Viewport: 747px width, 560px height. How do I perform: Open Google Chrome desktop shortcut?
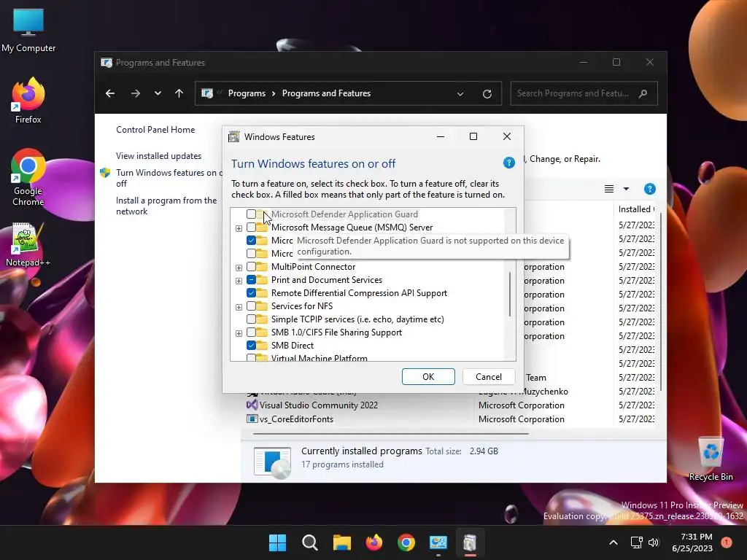pyautogui.click(x=28, y=177)
